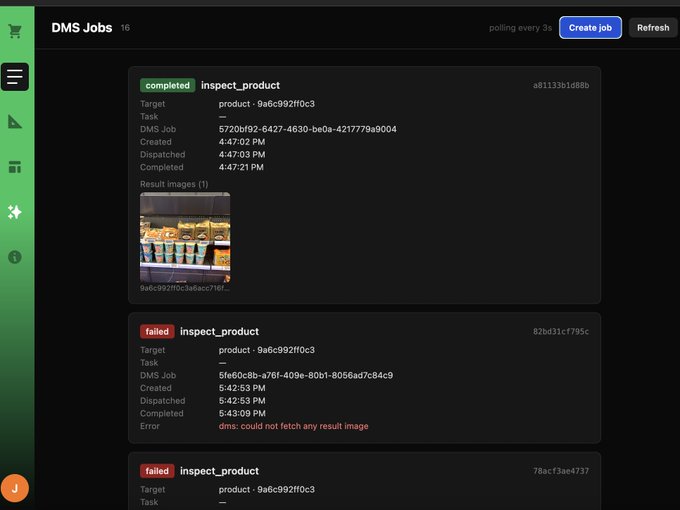The width and height of the screenshot is (680, 510).
Task: Click DMS job ID 5fe60c8b-a76f-409e-80b1-8056ad7c84c9
Action: (x=306, y=376)
